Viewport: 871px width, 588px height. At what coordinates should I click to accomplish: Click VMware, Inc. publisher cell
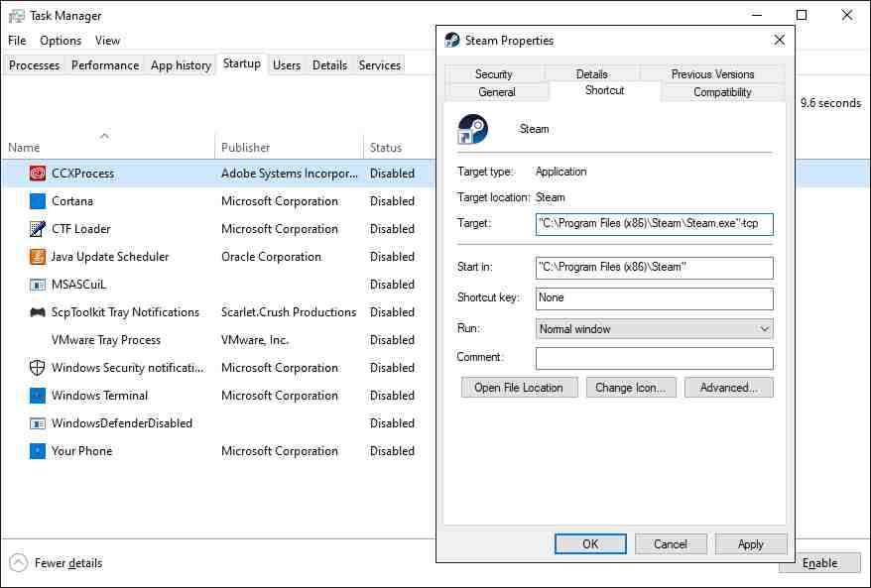pos(254,340)
